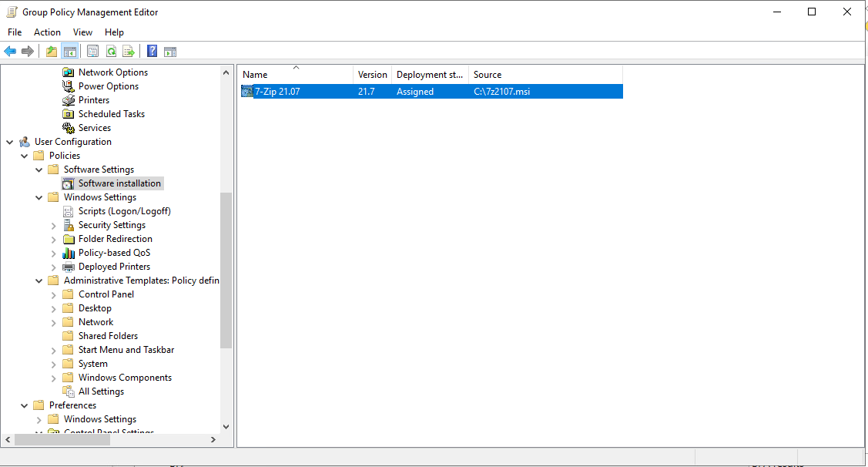The height and width of the screenshot is (467, 868).
Task: Click the User Configuration icon
Action: [x=25, y=142]
